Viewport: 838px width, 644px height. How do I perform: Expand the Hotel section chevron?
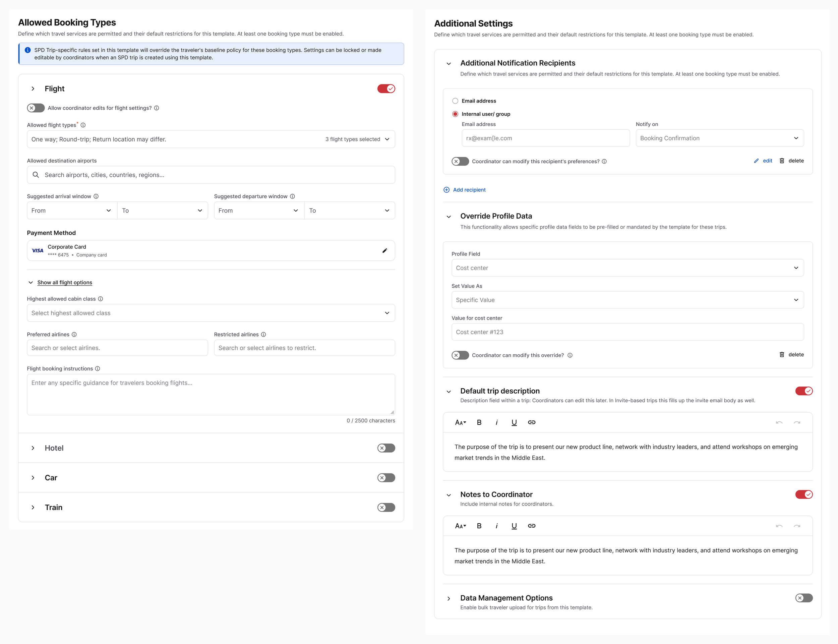[x=33, y=448]
